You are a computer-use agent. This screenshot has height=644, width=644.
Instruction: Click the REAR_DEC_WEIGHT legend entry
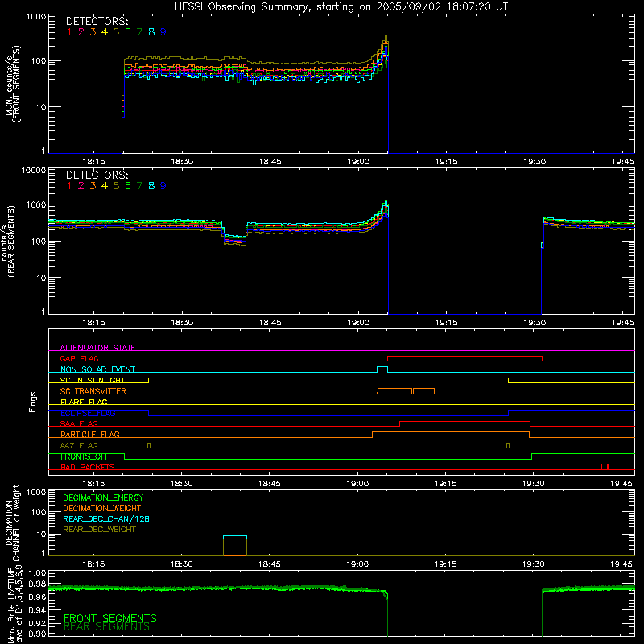(x=99, y=530)
